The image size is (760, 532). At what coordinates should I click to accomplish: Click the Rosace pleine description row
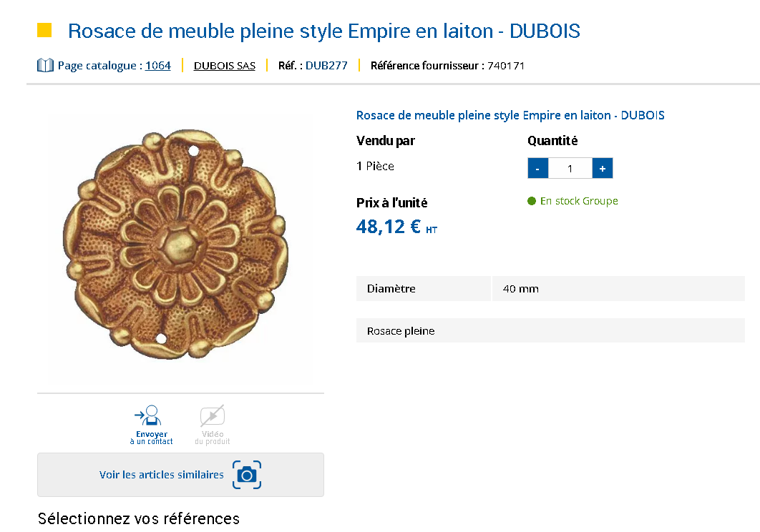coord(550,330)
